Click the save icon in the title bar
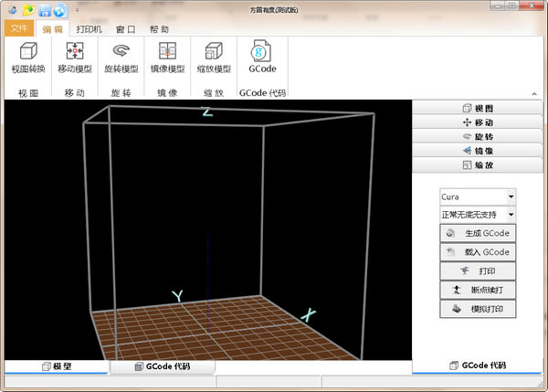The height and width of the screenshot is (392, 548). (x=44, y=10)
